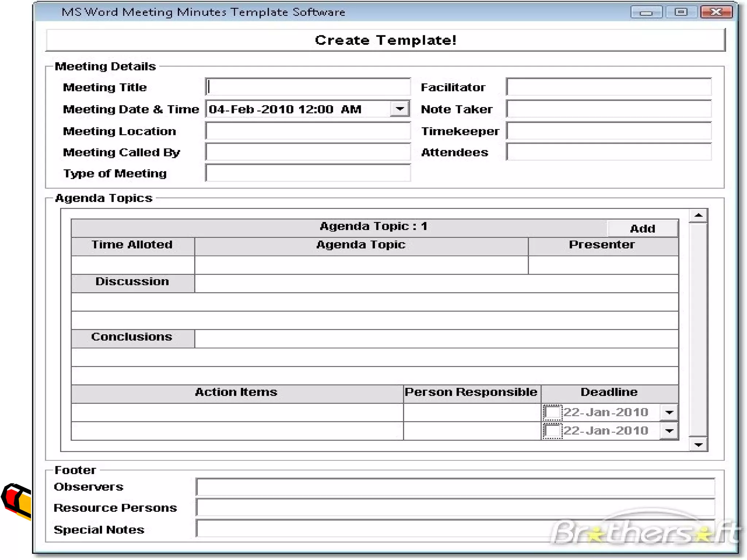747x560 pixels.
Task: Click the Time Alloted cell below header
Action: [x=133, y=265]
